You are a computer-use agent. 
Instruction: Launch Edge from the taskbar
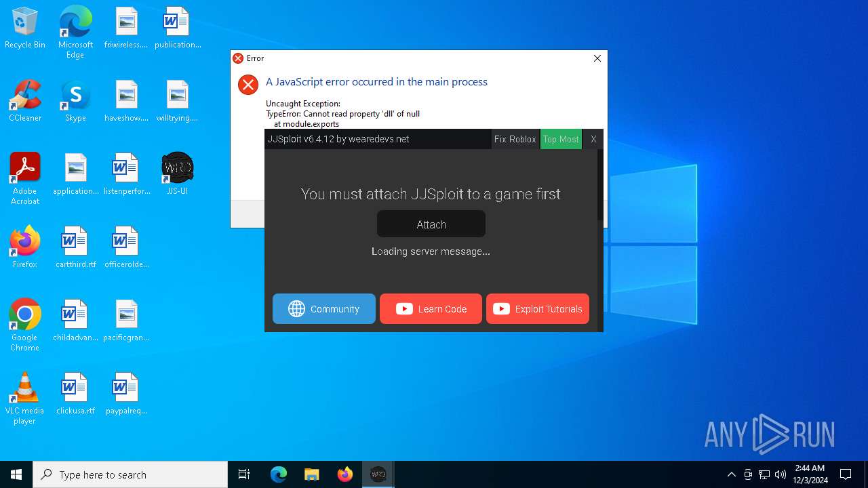[279, 474]
